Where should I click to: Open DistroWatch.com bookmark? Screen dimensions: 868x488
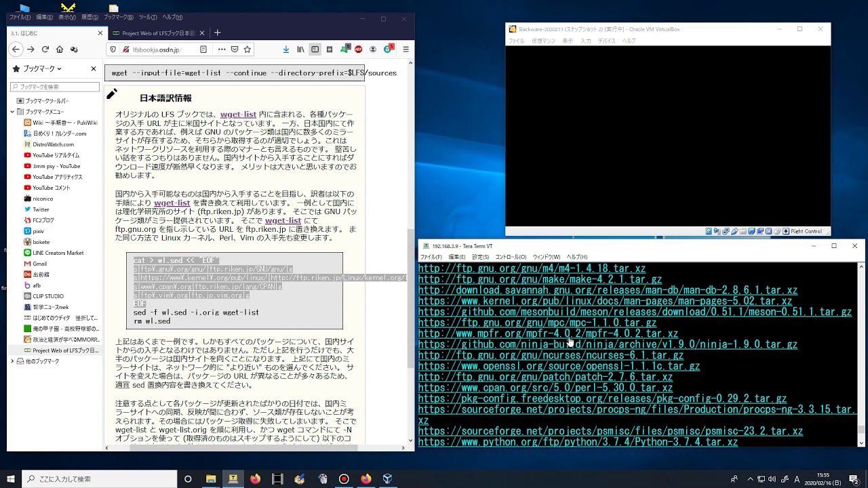[54, 144]
